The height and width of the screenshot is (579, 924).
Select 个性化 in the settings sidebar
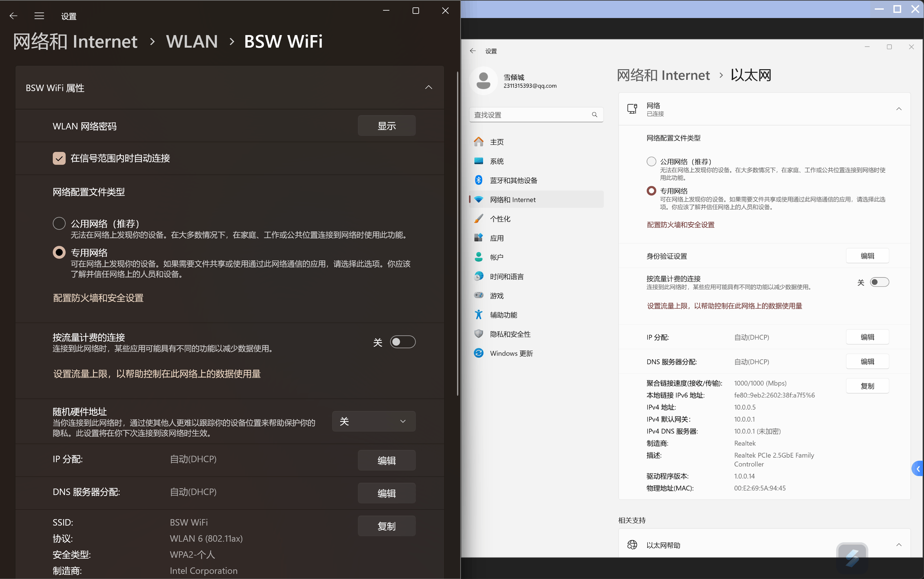coord(500,219)
